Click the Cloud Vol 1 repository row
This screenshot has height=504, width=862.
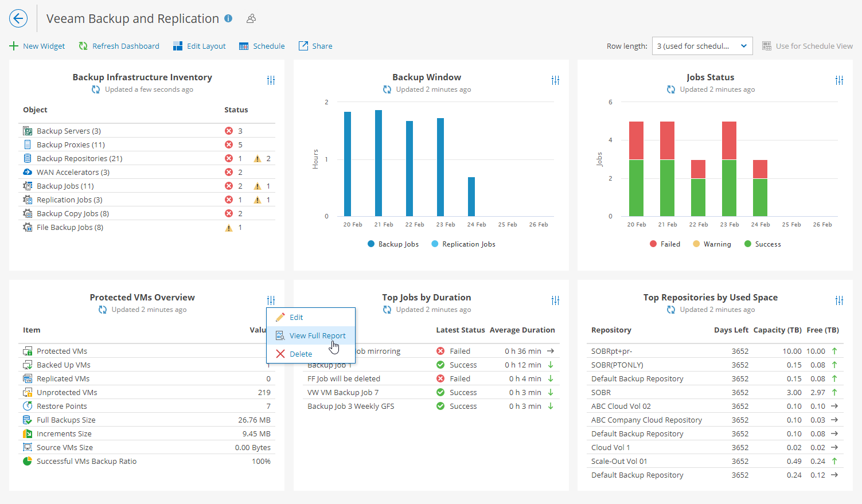715,447
